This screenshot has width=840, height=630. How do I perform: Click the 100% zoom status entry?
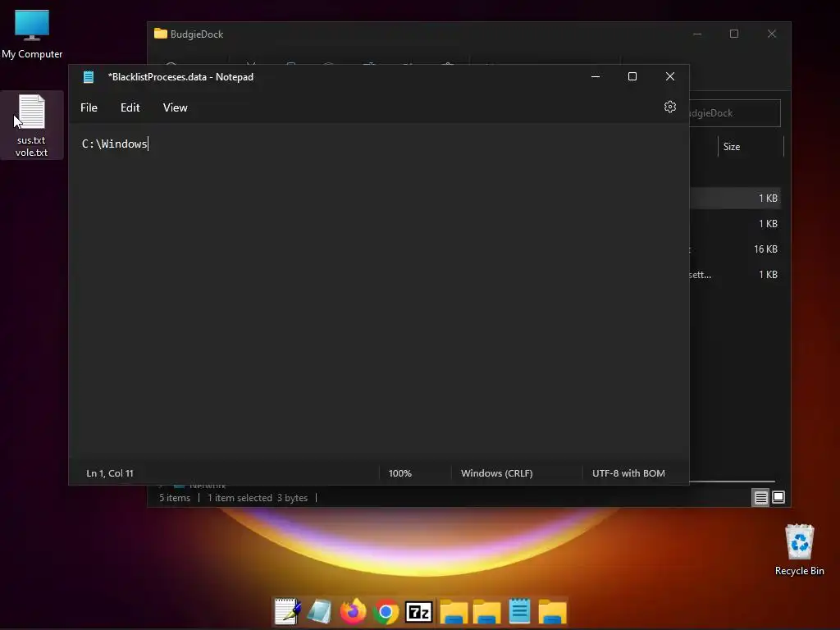(399, 473)
